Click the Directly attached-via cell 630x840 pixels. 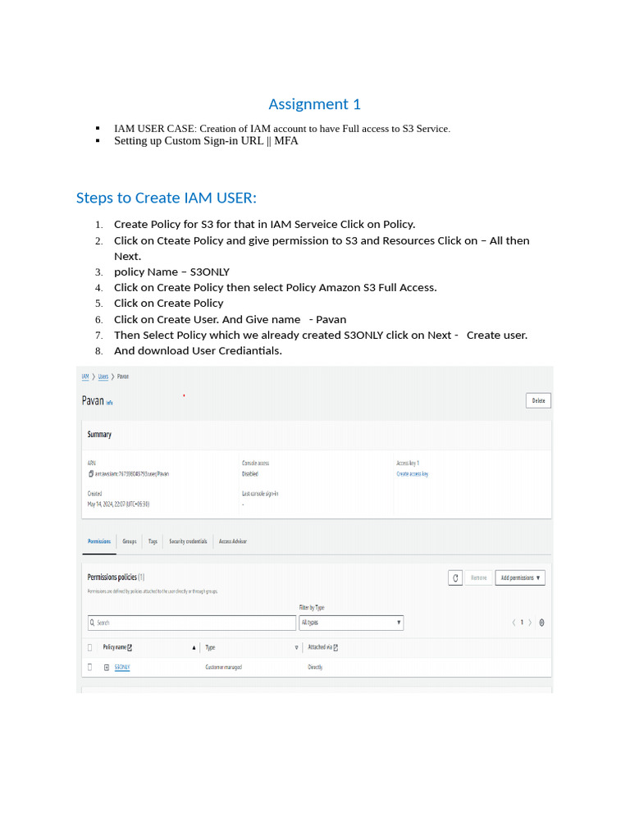tap(315, 668)
